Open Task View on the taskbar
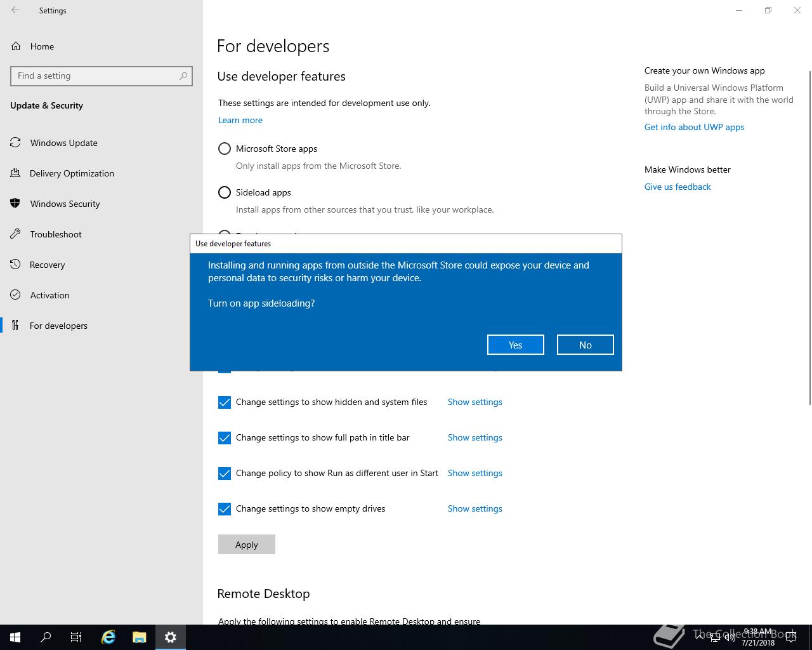This screenshot has height=650, width=812. tap(76, 637)
